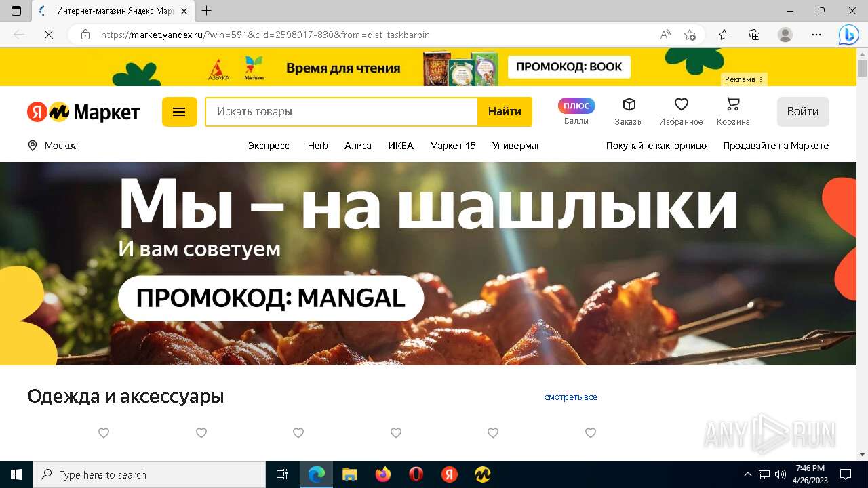Click the browser back arrow
Image resolution: width=868 pixels, height=488 pixels.
(x=19, y=35)
